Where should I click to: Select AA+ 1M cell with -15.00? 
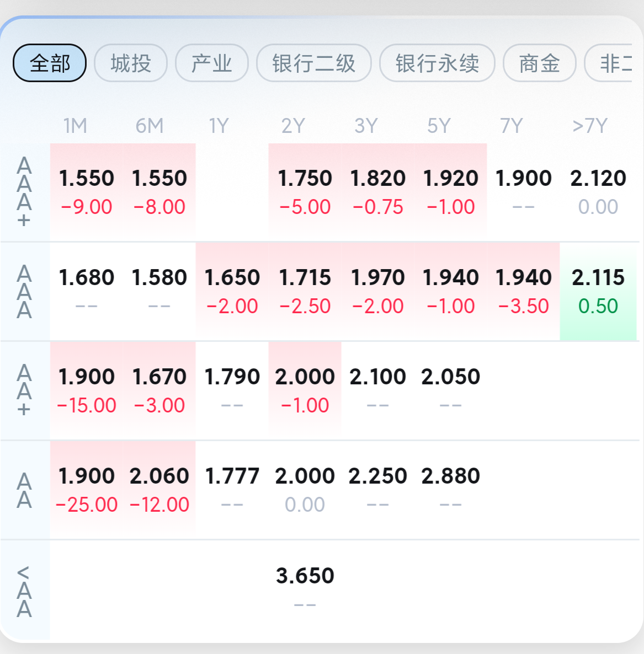click(87, 390)
